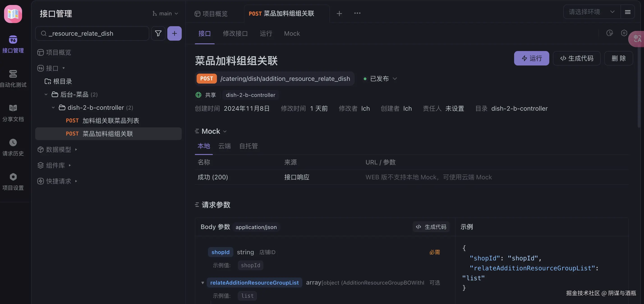Click the new tab plus icon
This screenshot has width=644, height=304.
point(339,13)
